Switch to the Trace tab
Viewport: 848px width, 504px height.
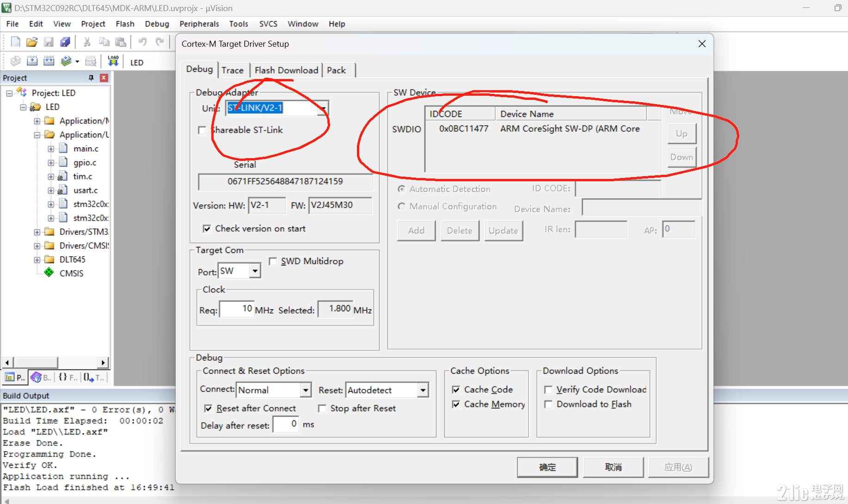233,70
